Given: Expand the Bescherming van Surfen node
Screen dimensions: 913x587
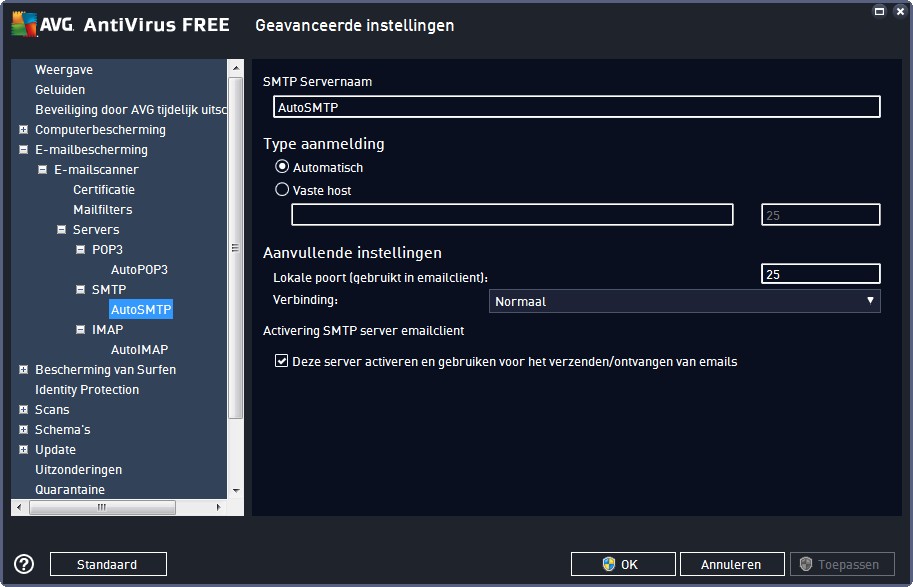Looking at the screenshot, I should coord(23,369).
